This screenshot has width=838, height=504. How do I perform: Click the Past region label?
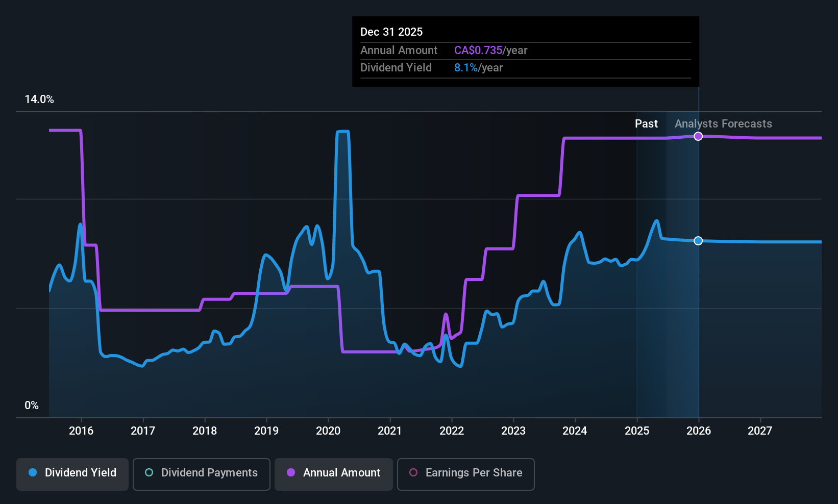(646, 124)
